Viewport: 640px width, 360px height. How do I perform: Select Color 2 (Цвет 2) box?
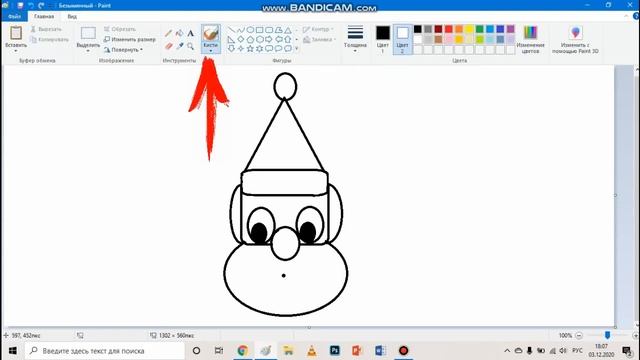point(402,39)
